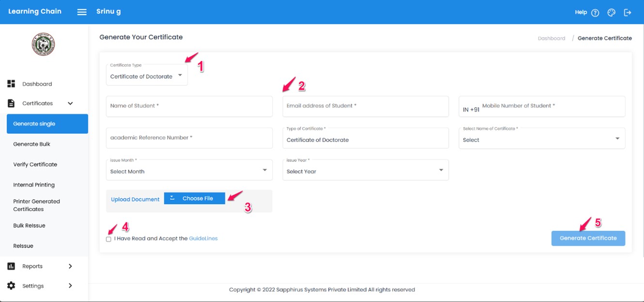Viewport: 644px width, 302px height.
Task: Tick the accept Guidelines checkbox
Action: click(x=108, y=239)
